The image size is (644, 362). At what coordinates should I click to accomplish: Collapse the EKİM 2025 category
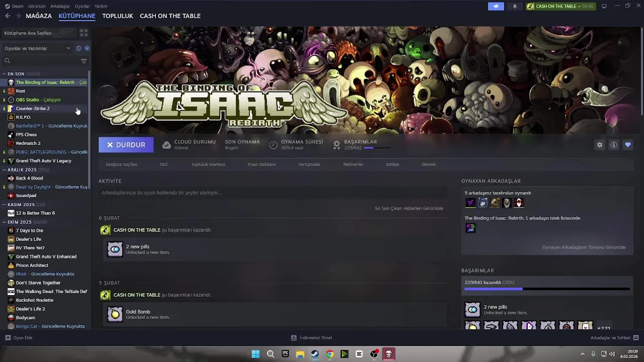coord(4,222)
